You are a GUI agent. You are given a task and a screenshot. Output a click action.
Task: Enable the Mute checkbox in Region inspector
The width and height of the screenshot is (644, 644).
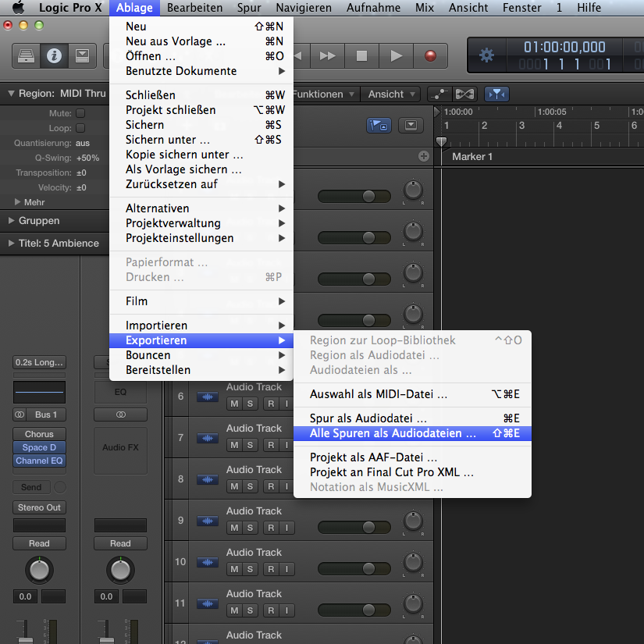click(x=80, y=113)
